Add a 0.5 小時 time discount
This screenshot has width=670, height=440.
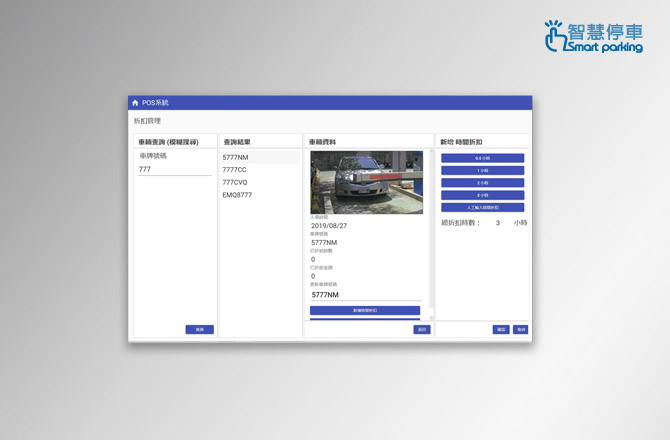point(482,158)
